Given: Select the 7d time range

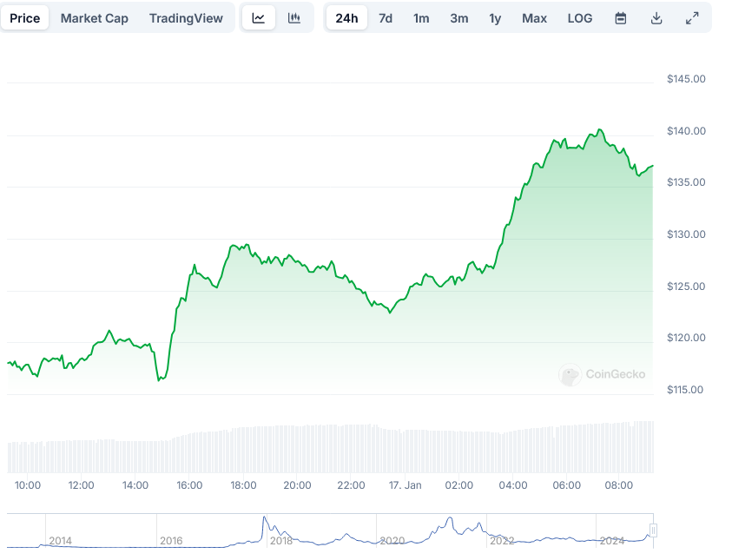Looking at the screenshot, I should (x=386, y=18).
